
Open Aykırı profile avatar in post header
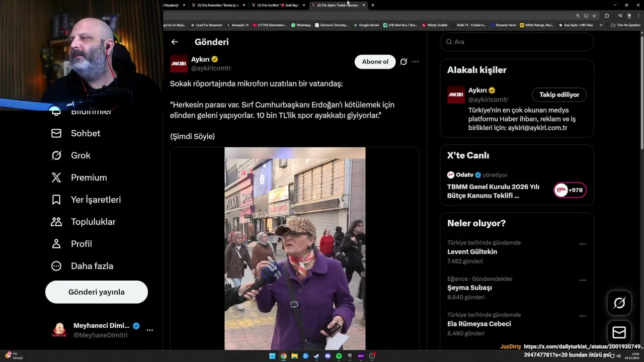(x=179, y=64)
